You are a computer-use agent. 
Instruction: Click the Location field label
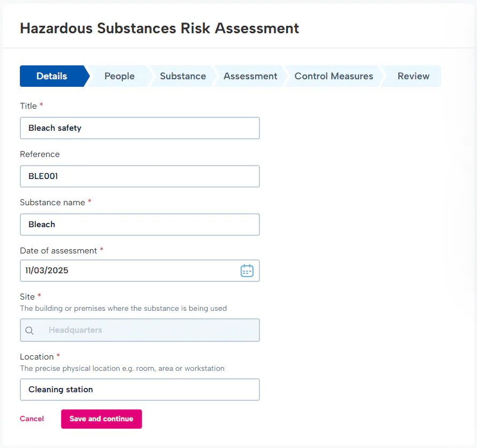point(37,357)
